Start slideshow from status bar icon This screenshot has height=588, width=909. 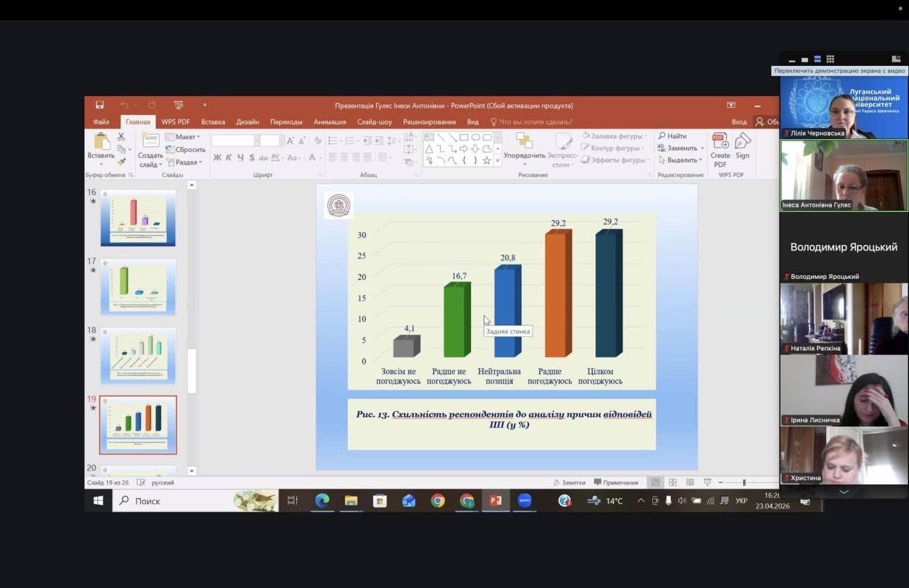tap(707, 482)
